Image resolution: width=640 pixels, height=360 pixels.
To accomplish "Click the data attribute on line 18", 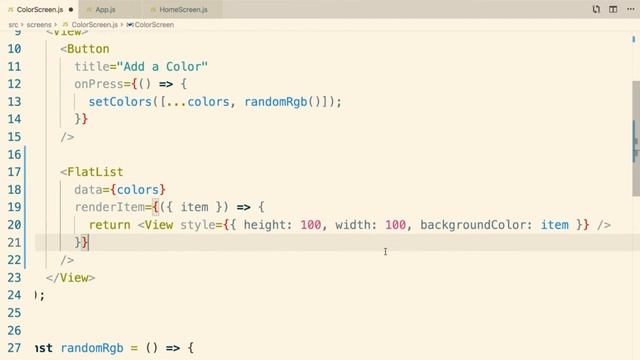I will click(88, 190).
